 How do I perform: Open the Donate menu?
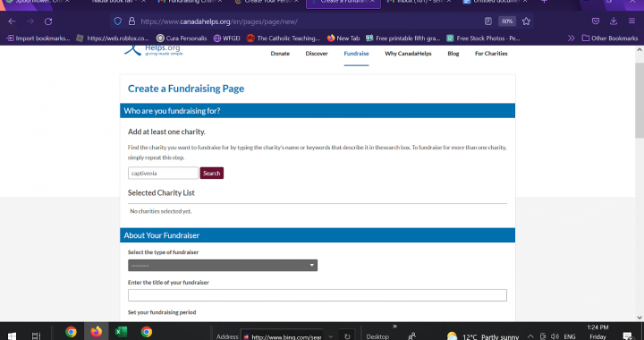point(280,54)
